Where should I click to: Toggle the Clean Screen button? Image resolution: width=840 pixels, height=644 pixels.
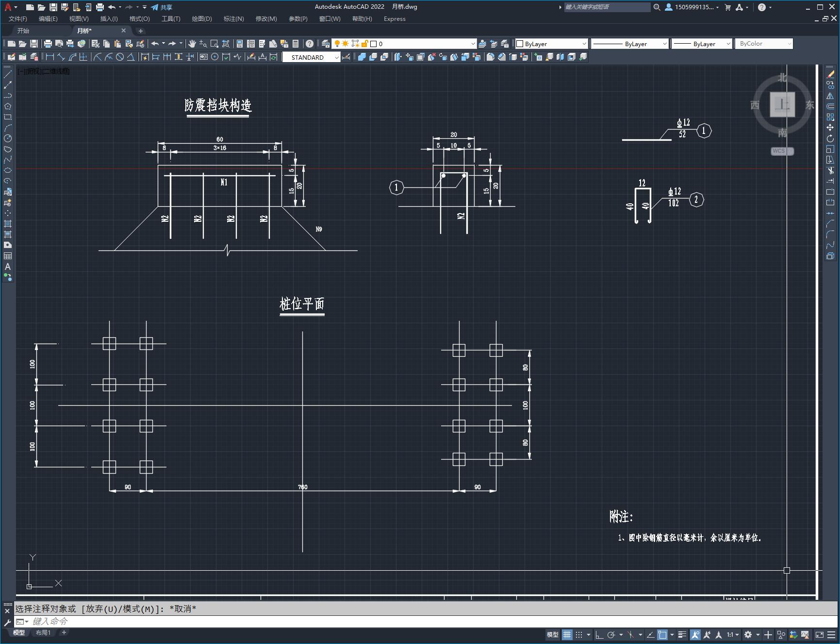click(x=819, y=634)
